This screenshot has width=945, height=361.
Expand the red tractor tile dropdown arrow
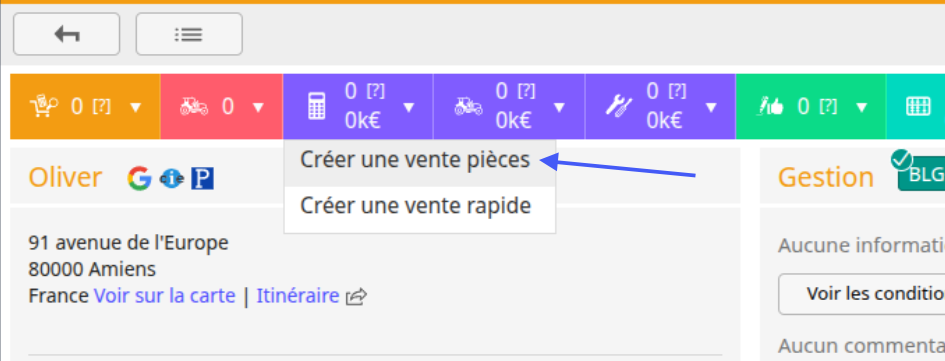(258, 107)
